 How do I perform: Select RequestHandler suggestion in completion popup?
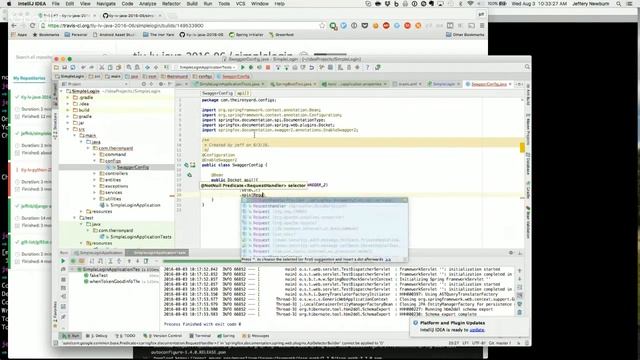click(x=324, y=206)
